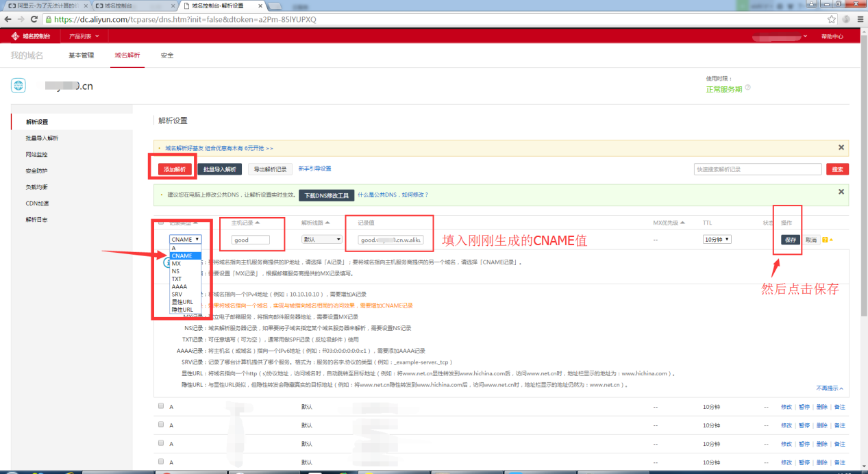Image resolution: width=868 pixels, height=474 pixels.
Task: Click the quick search records input field
Action: click(x=757, y=169)
